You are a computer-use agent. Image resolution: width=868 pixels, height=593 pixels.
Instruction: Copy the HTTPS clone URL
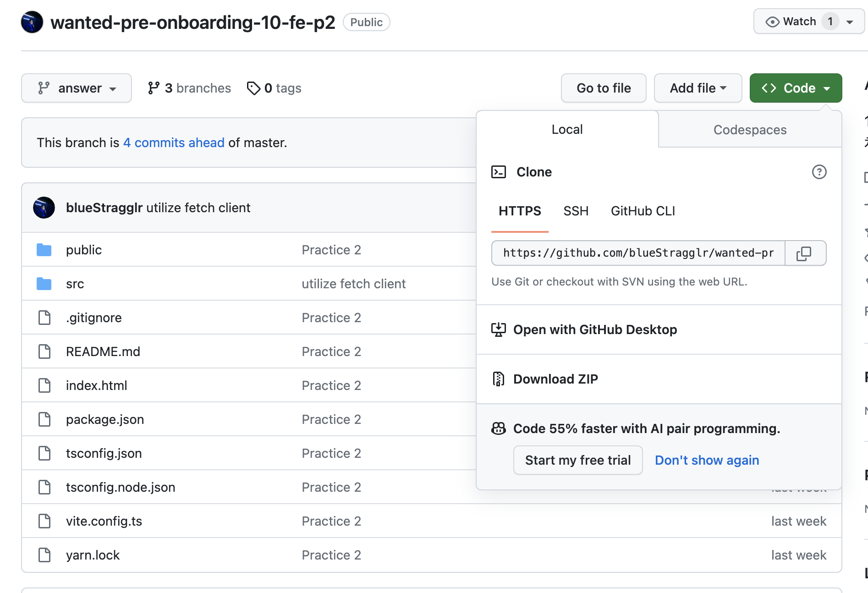pos(805,253)
